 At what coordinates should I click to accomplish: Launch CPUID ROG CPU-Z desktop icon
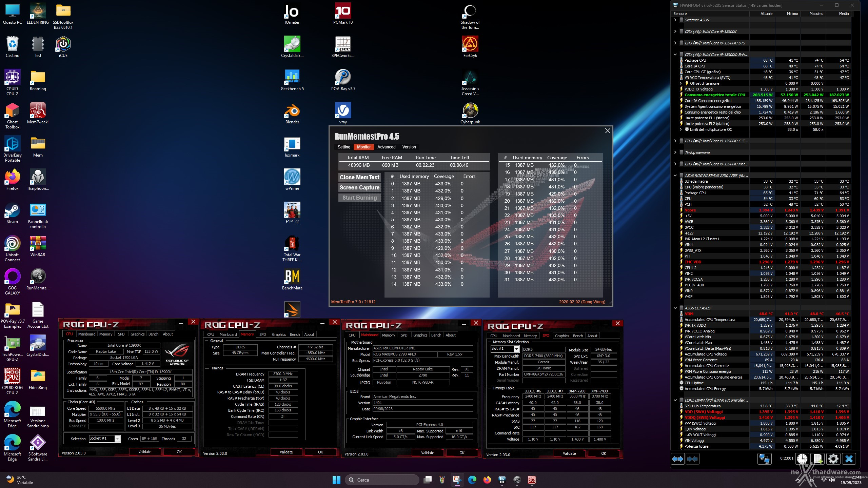[12, 381]
